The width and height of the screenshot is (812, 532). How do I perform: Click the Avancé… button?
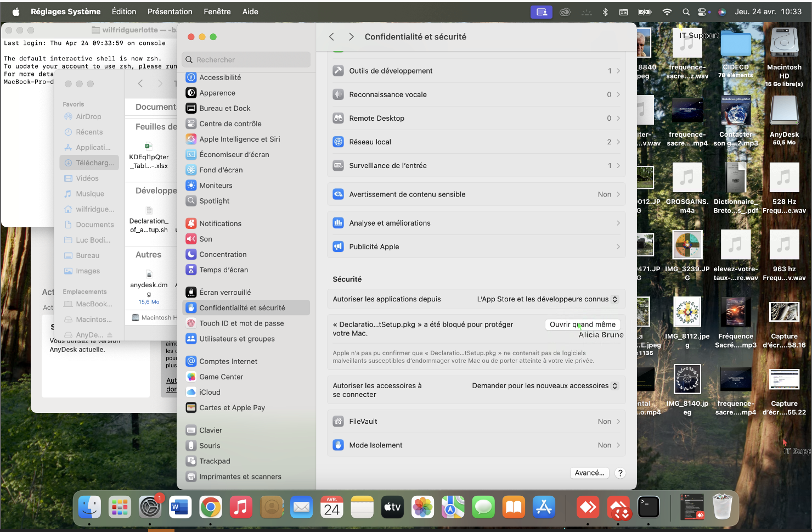(589, 473)
